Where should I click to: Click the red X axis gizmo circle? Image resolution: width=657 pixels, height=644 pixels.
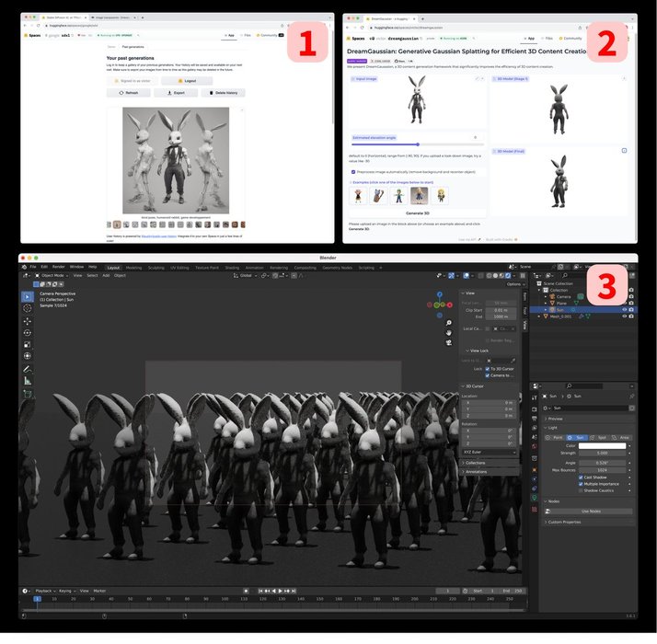(x=450, y=305)
